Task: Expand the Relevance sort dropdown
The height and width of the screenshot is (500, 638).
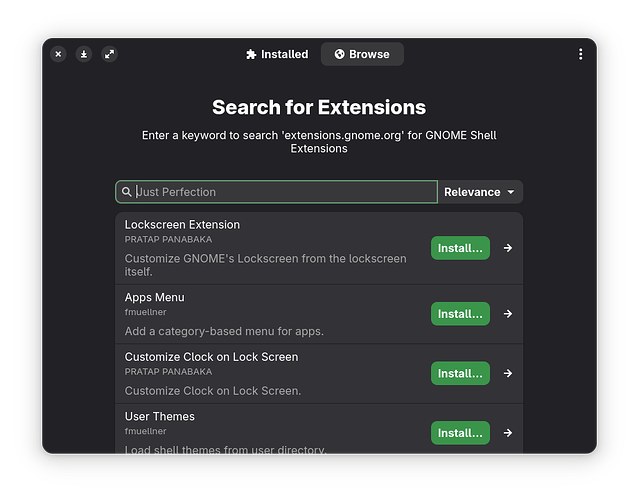Action: (480, 192)
